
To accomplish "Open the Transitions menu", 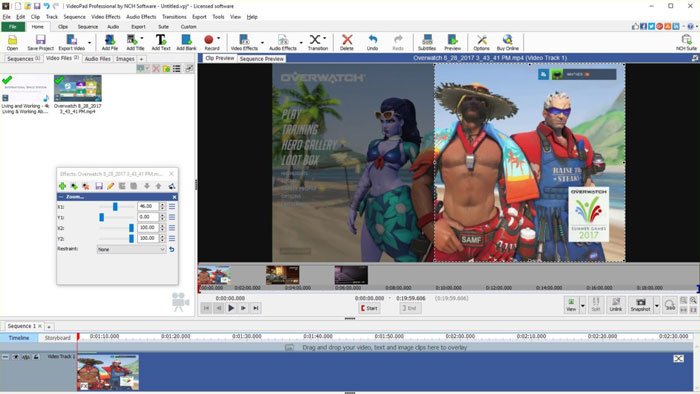I will [x=174, y=17].
